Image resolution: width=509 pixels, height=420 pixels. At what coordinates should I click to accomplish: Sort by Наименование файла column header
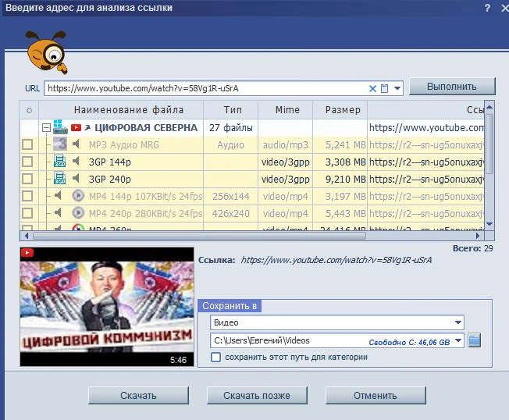click(121, 110)
